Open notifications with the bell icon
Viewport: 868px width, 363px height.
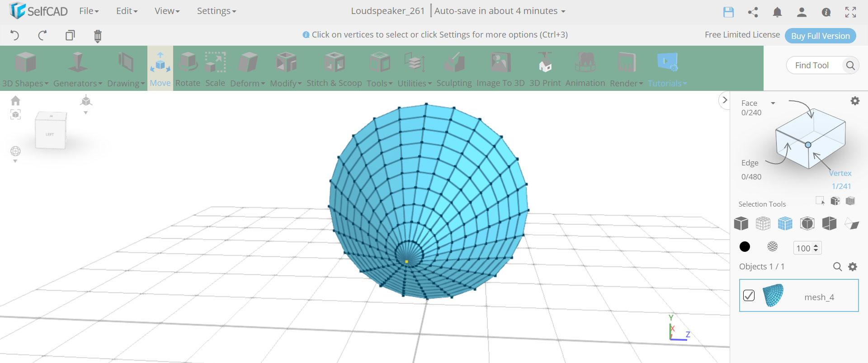pos(777,12)
